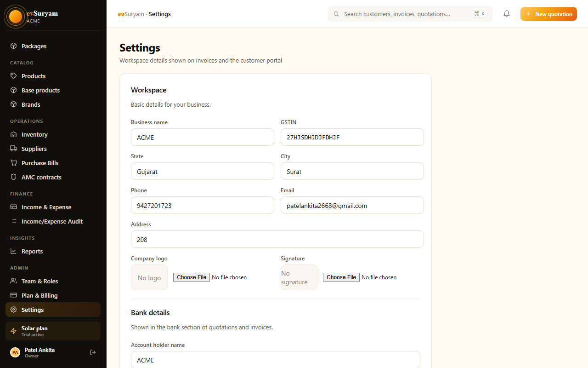
Task: Click the Plan & Billing card icon
Action: pos(14,295)
